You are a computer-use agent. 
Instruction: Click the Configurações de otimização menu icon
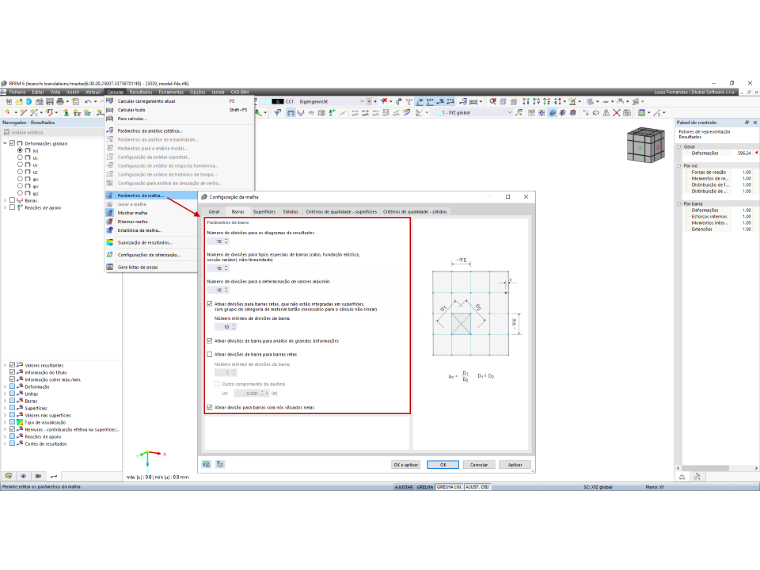[110, 254]
